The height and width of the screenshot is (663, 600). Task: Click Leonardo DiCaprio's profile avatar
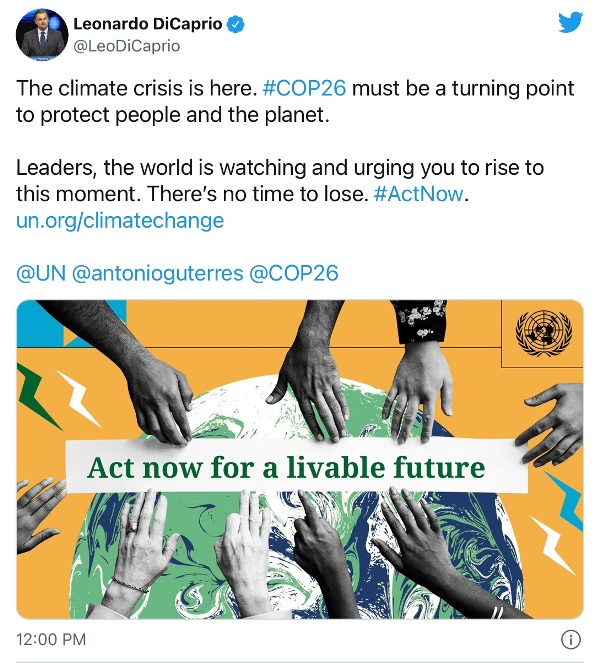click(x=41, y=36)
